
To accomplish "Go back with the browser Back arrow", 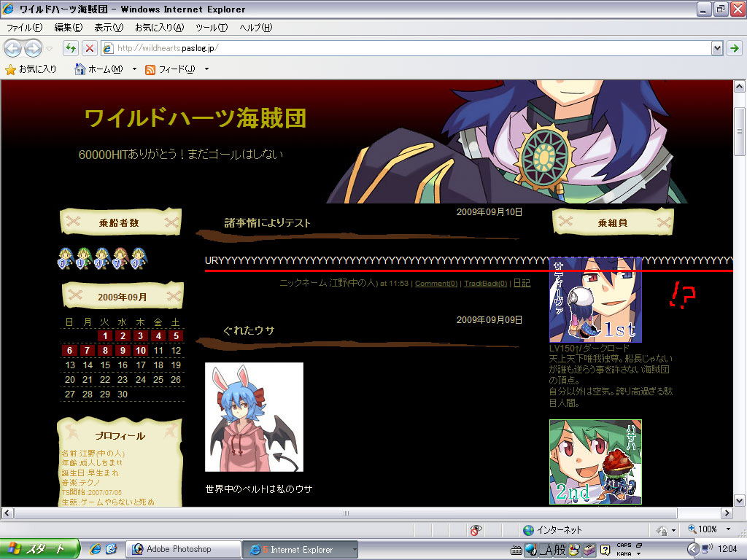I will coord(13,47).
